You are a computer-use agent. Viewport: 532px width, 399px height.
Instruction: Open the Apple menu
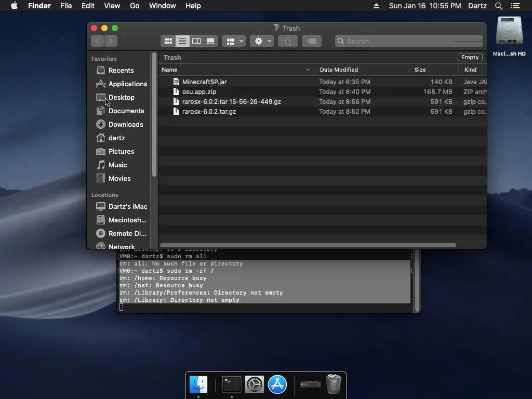[x=14, y=6]
